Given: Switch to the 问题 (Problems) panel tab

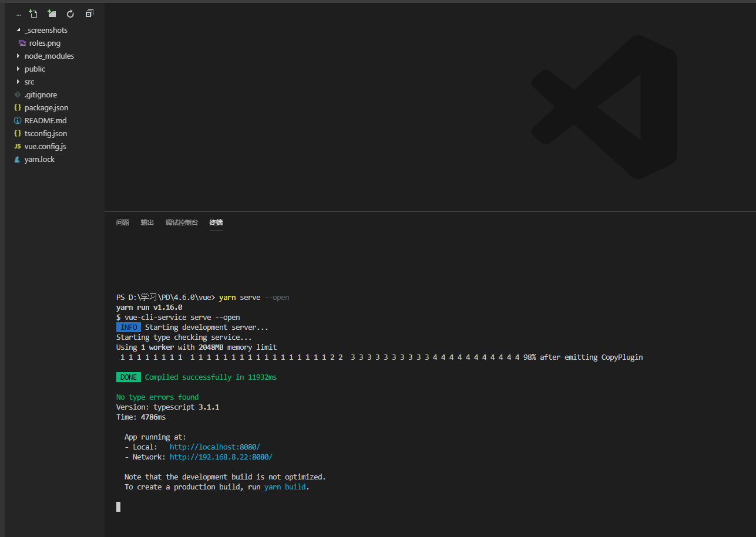Looking at the screenshot, I should pos(123,222).
